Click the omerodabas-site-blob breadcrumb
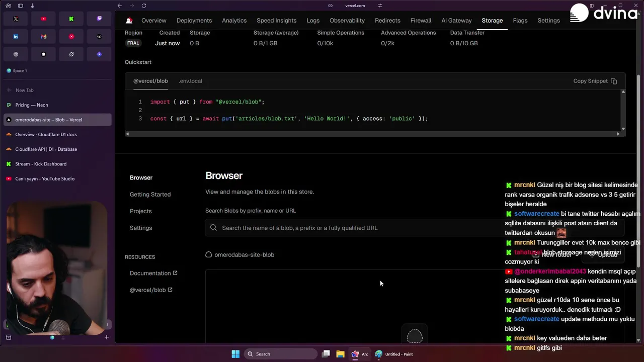The height and width of the screenshot is (362, 644). (240, 255)
